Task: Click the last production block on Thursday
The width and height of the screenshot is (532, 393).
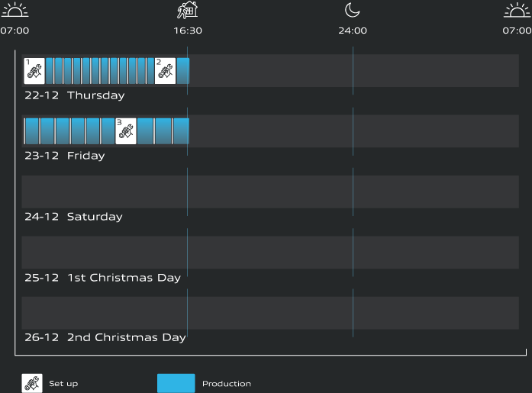Action: click(183, 71)
